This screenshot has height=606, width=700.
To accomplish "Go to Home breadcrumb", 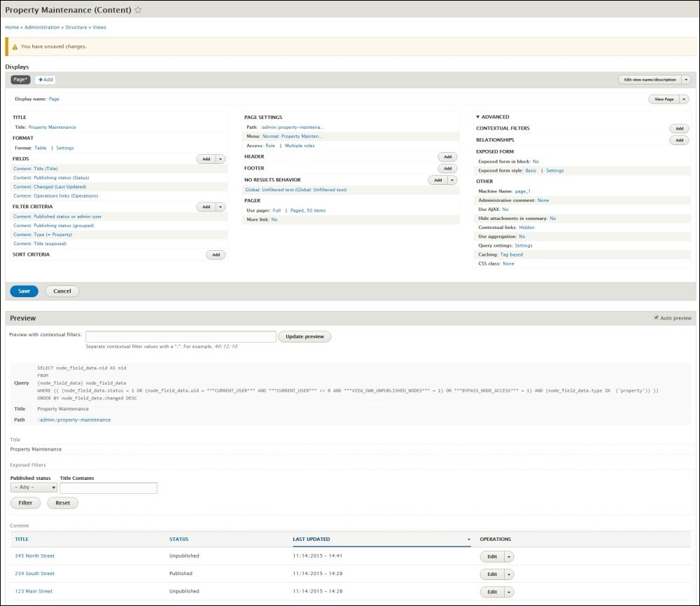I will [x=12, y=27].
